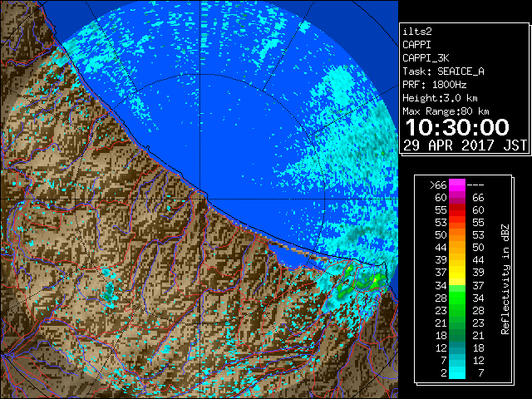Click the "CAPPI_3K" product name text
This screenshot has width=532, height=399.
tap(426, 58)
